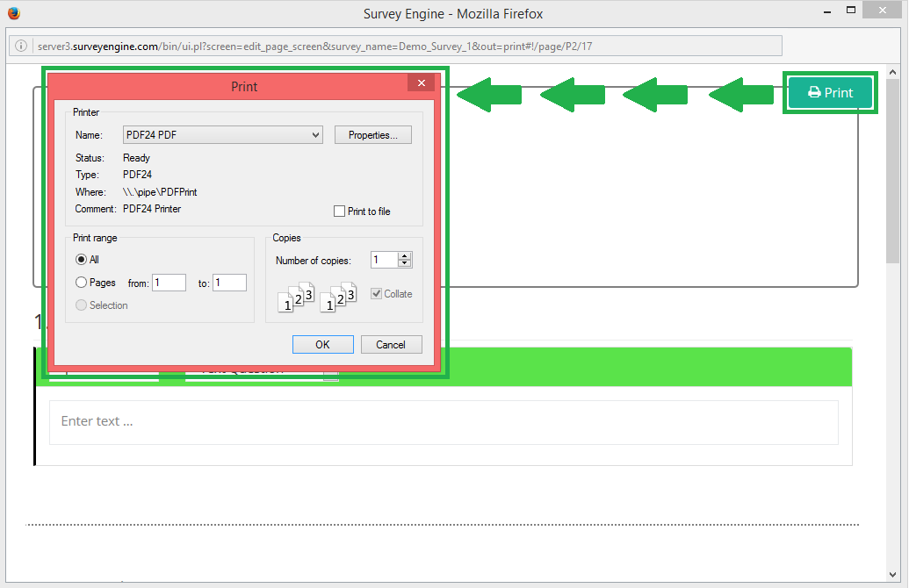
Task: Click OK to confirm printing
Action: point(322,345)
